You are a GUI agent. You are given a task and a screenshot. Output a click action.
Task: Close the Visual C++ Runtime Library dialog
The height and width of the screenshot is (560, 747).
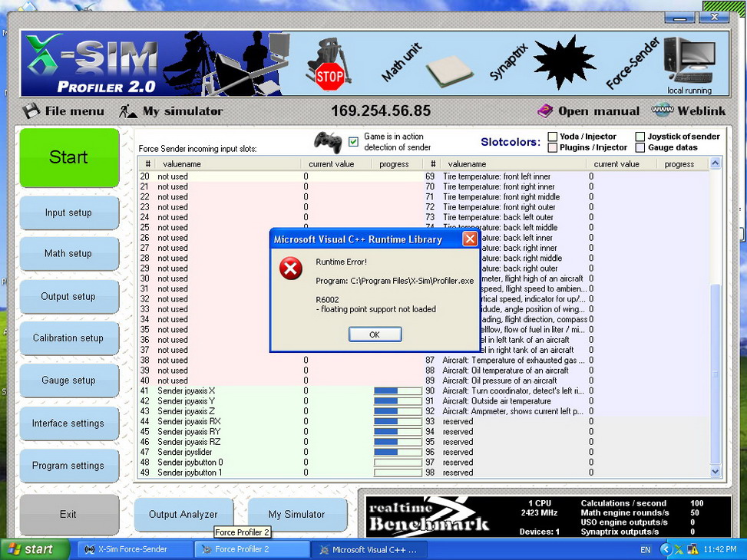tap(470, 239)
